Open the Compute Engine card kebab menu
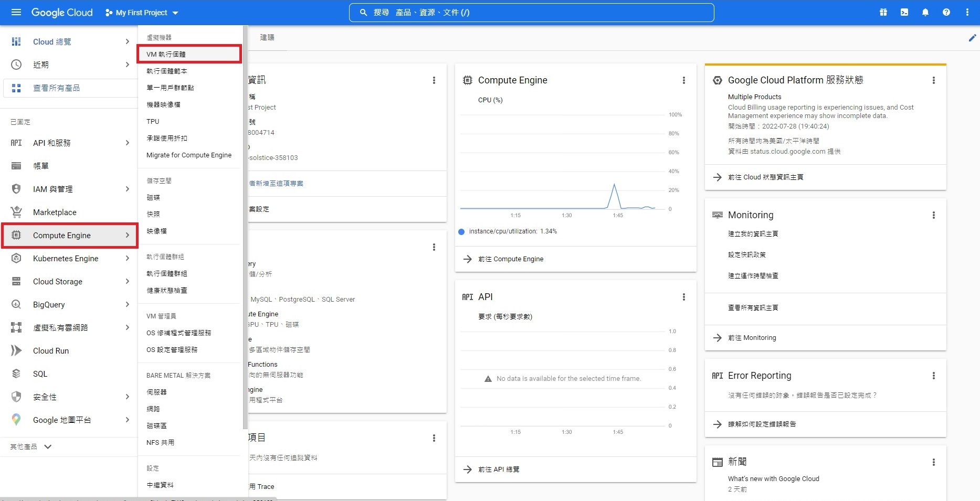 coord(683,80)
